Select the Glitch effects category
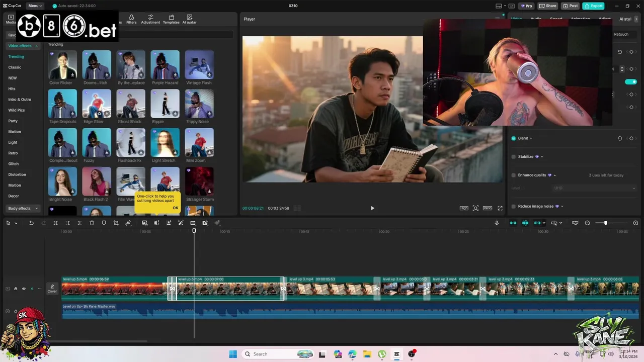 [x=14, y=164]
